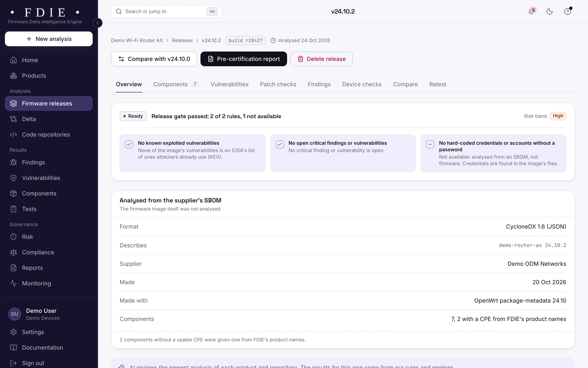Switch to the Compare tab
This screenshot has width=588, height=368.
point(405,84)
